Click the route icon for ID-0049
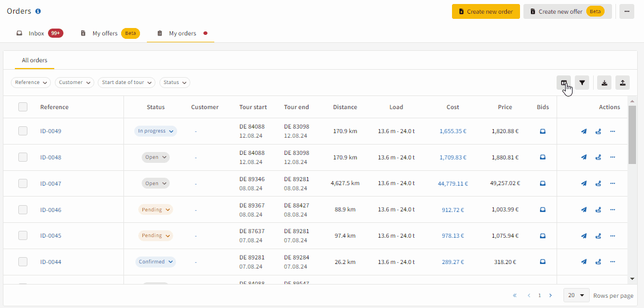644x308 pixels. pos(598,131)
